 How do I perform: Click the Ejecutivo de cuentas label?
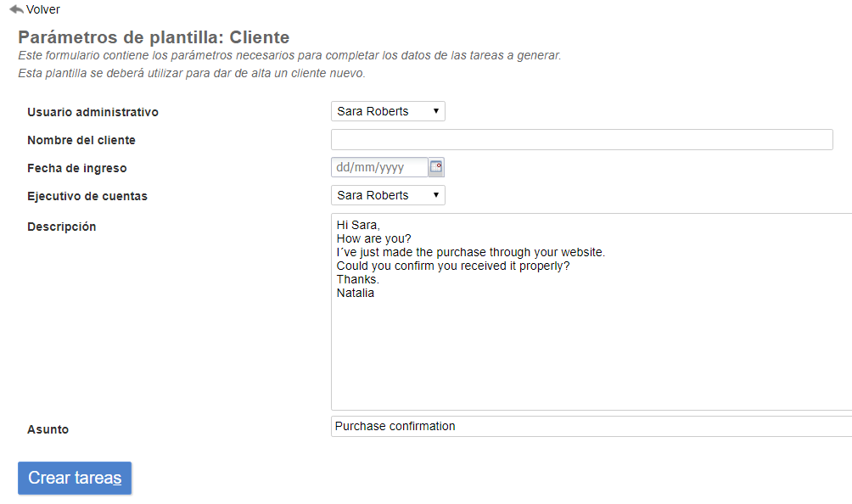(x=87, y=196)
